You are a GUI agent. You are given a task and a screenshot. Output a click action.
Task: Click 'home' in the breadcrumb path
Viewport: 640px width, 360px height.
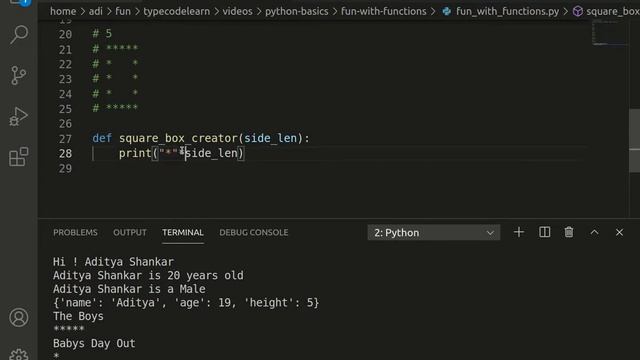click(63, 11)
